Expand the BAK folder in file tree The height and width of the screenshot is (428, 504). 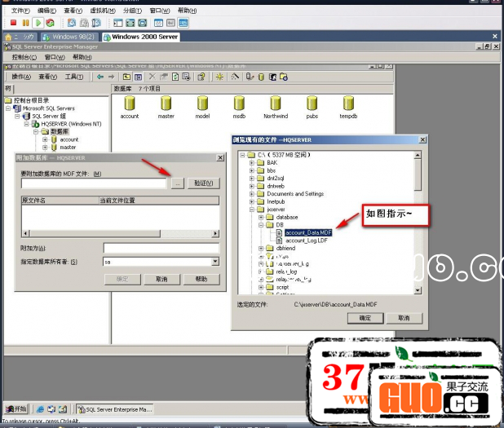253,163
